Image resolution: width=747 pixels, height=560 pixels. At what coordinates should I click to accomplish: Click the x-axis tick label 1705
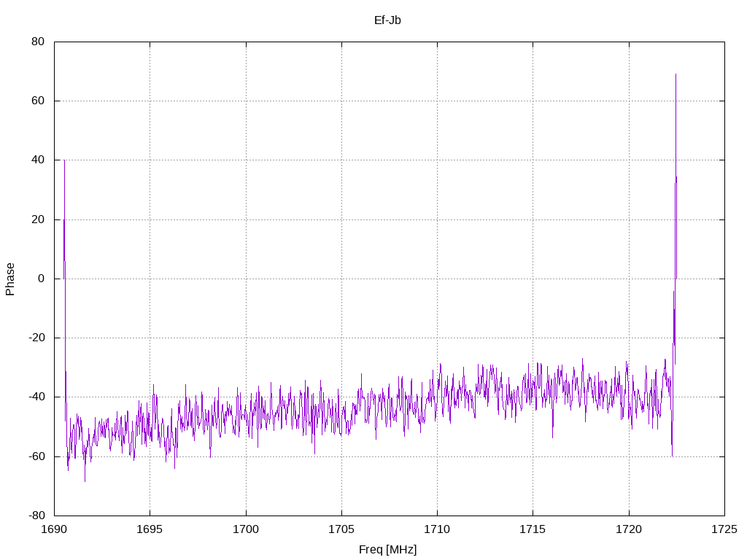341,529
